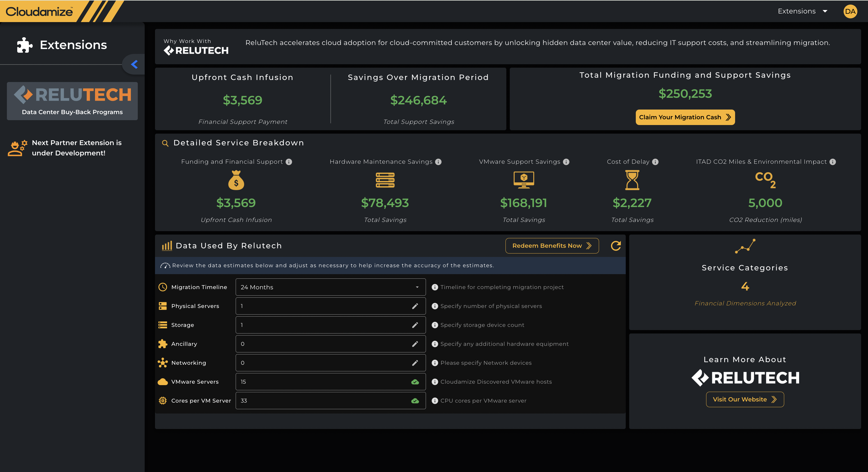The width and height of the screenshot is (868, 472).
Task: Click pencil icon in Storage field
Action: (x=415, y=325)
